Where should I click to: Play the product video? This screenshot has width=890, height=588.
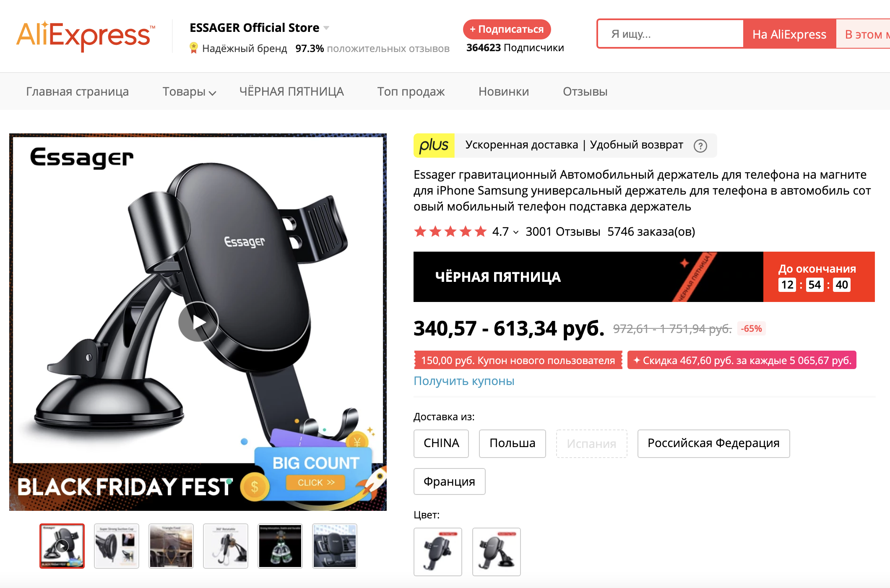[198, 322]
